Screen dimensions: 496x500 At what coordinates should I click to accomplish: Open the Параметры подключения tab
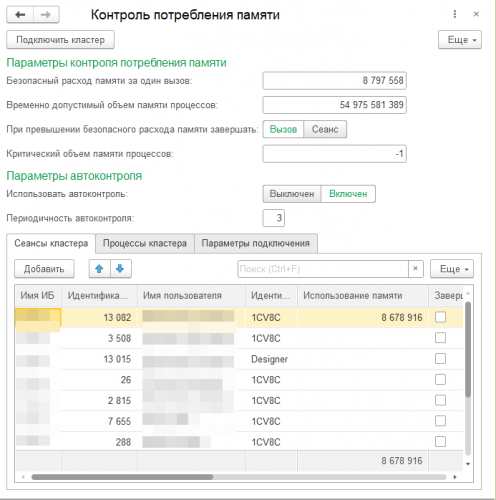(256, 243)
